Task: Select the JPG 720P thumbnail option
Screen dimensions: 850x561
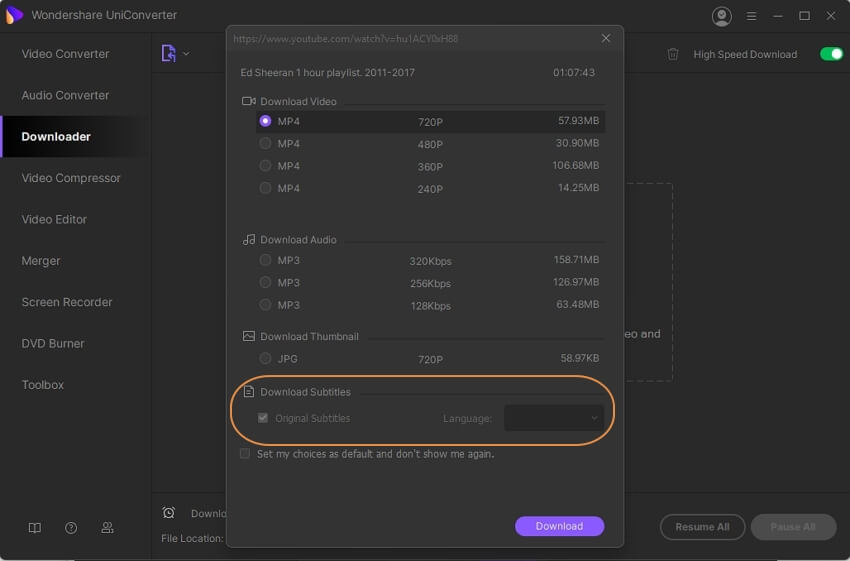Action: tap(265, 358)
